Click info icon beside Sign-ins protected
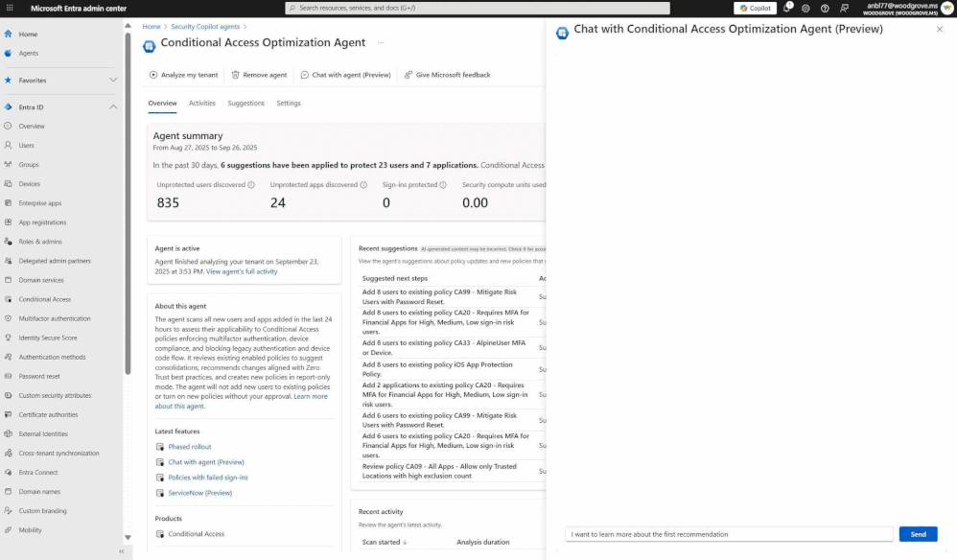 (x=443, y=185)
